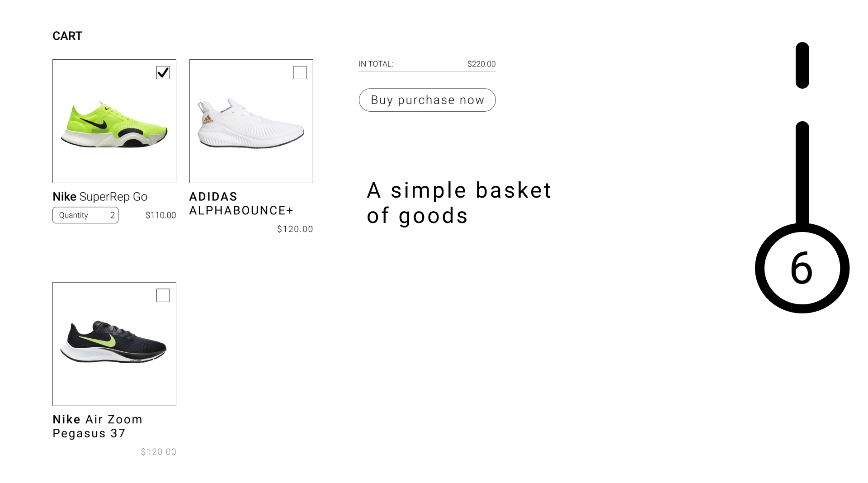The image size is (868, 483).
Task: Click the Nike SuperRep Go product name
Action: (100, 197)
